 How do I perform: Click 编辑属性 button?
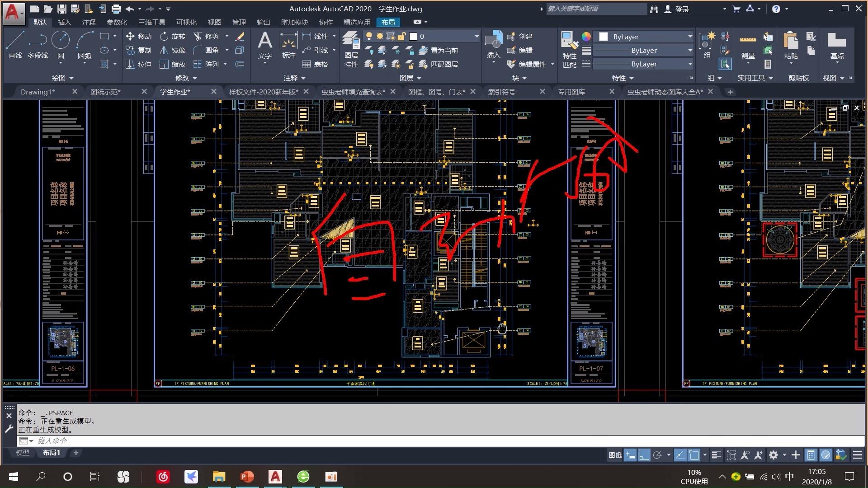tap(527, 64)
